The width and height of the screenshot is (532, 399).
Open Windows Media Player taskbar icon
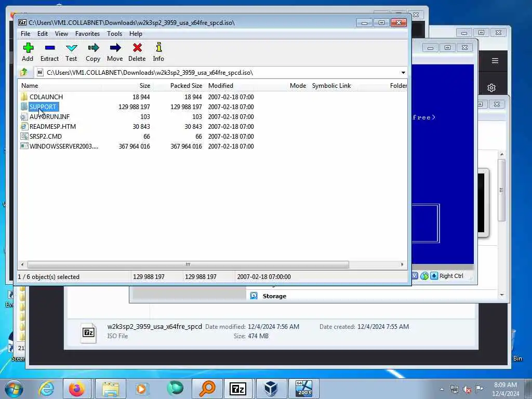(142, 389)
